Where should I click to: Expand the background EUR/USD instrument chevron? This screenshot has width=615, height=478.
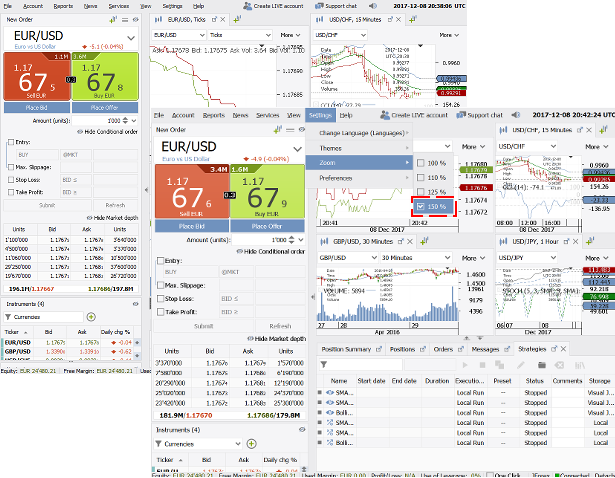pos(131,38)
